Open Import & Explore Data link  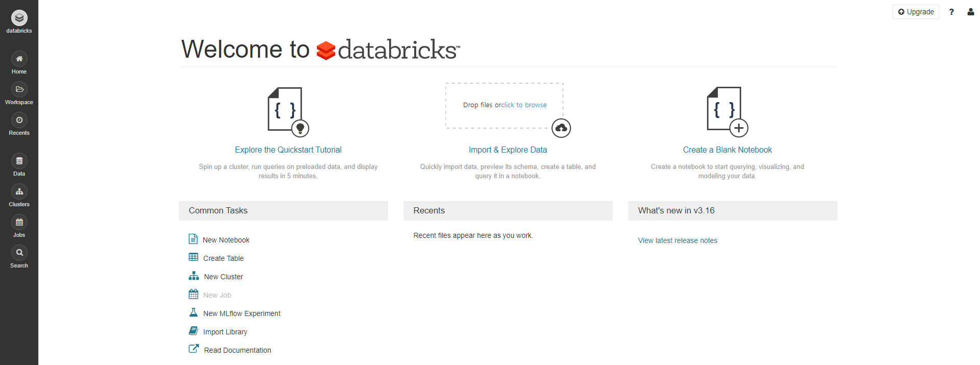pos(508,150)
